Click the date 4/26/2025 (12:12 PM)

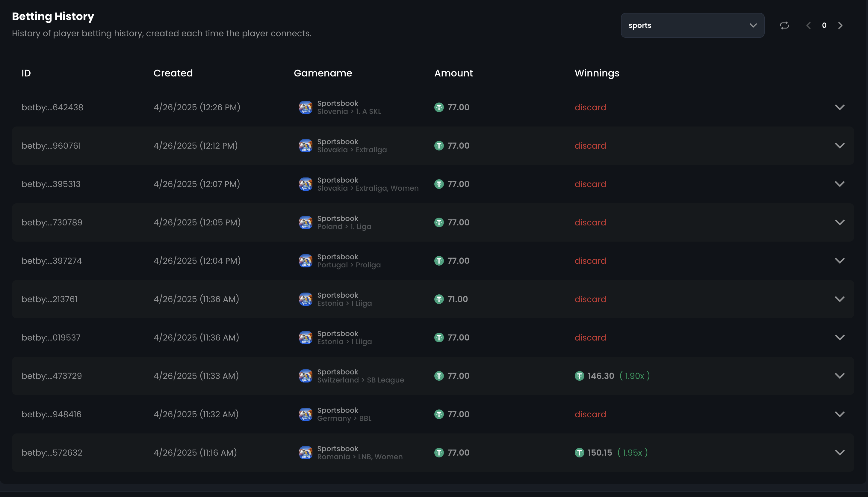click(x=195, y=145)
